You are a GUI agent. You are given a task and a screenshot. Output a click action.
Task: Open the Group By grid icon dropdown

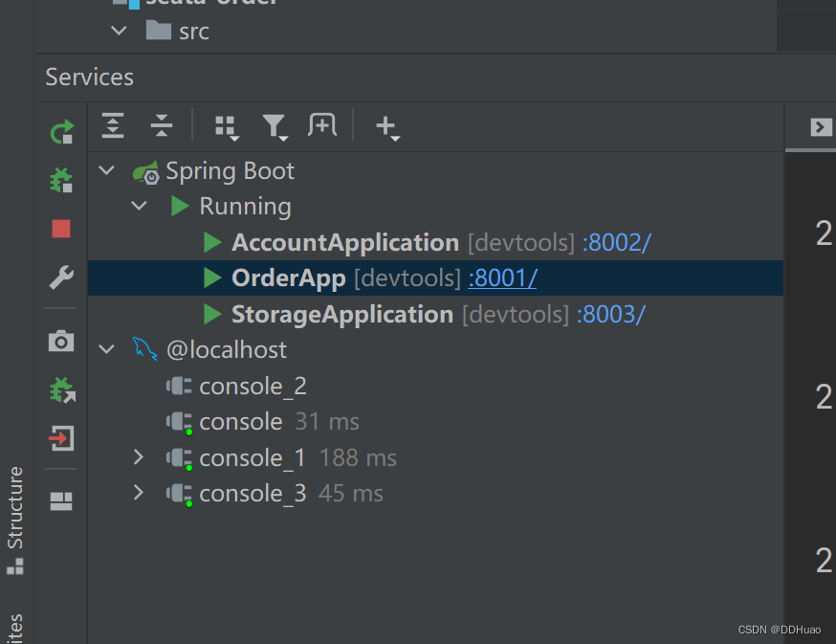tap(227, 128)
